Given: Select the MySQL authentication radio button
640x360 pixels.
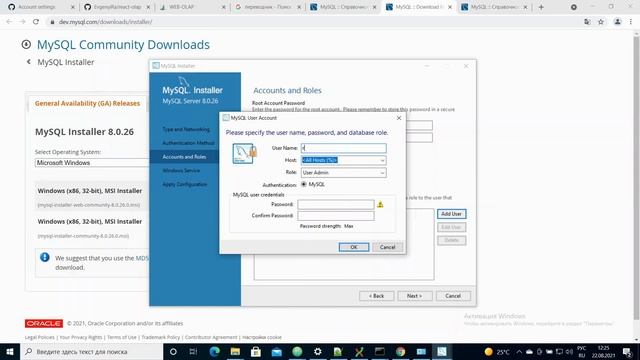Looking at the screenshot, I should point(304,184).
